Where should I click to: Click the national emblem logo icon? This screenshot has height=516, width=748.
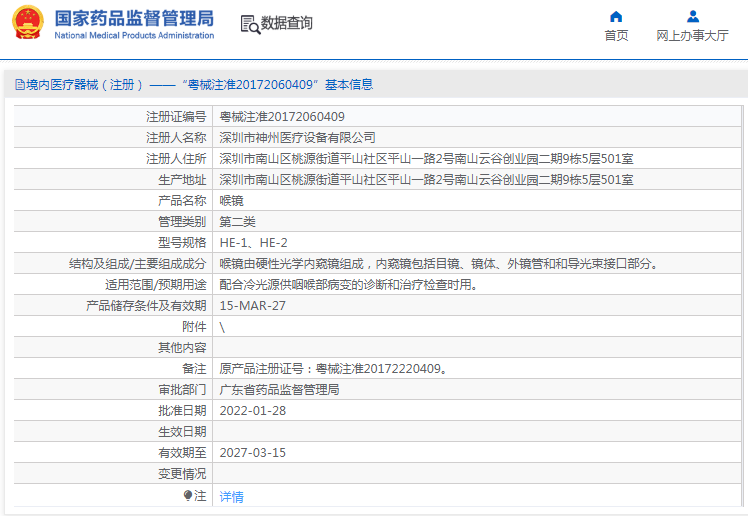[28, 24]
